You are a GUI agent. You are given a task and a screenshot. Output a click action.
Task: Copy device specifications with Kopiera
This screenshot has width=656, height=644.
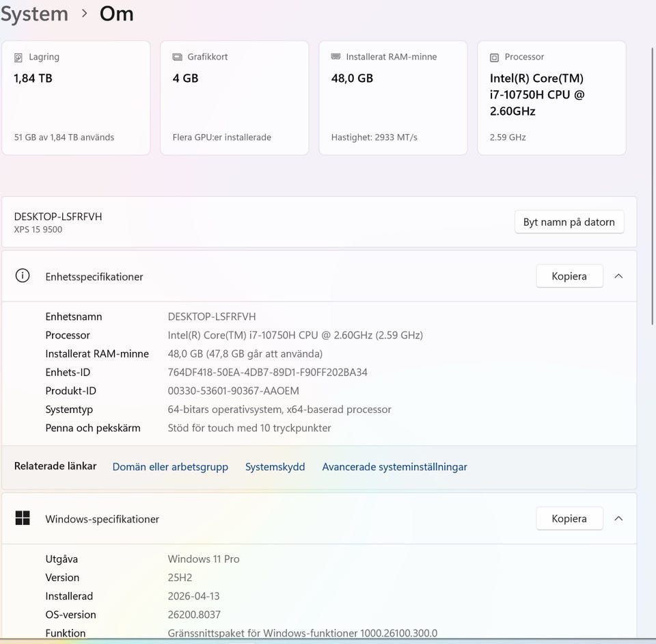pos(569,276)
